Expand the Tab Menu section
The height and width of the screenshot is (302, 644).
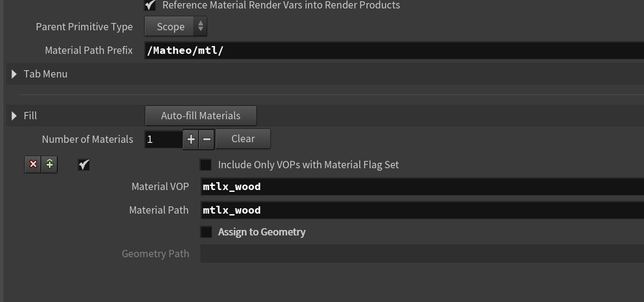(14, 74)
